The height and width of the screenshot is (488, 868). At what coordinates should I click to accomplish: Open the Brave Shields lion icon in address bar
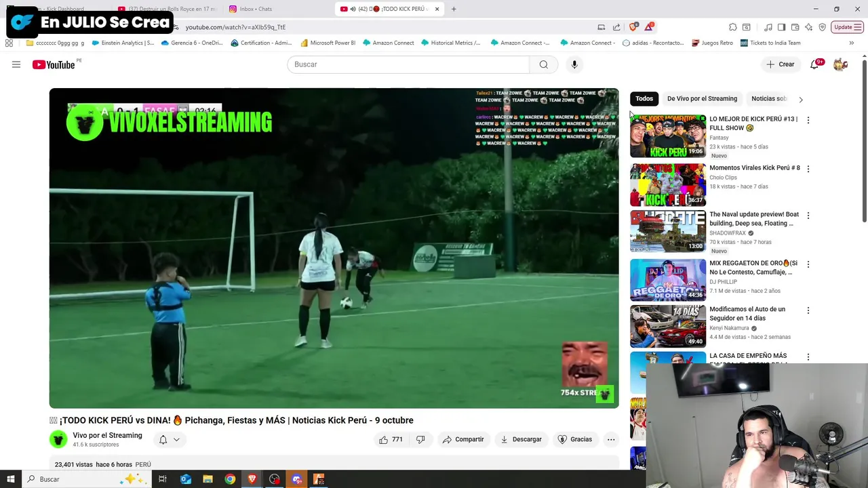633,27
